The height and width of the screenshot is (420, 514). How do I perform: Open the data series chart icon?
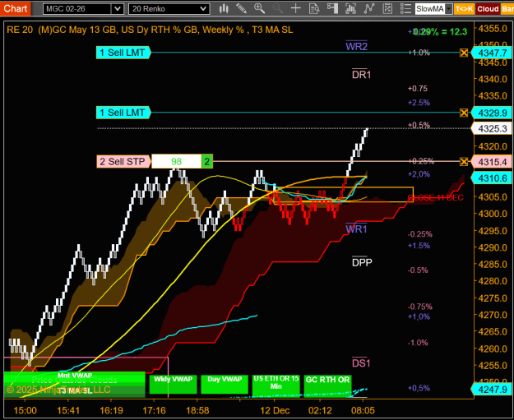(x=350, y=8)
